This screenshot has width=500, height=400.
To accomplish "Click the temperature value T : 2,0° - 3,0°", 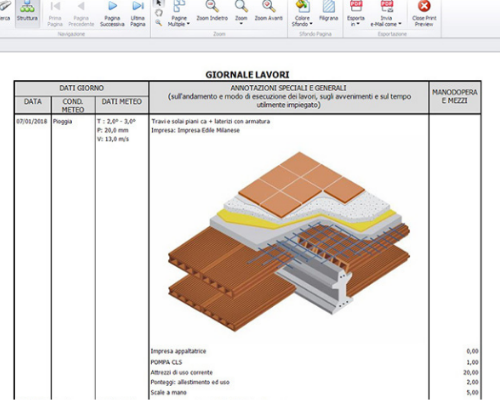I will [x=116, y=121].
